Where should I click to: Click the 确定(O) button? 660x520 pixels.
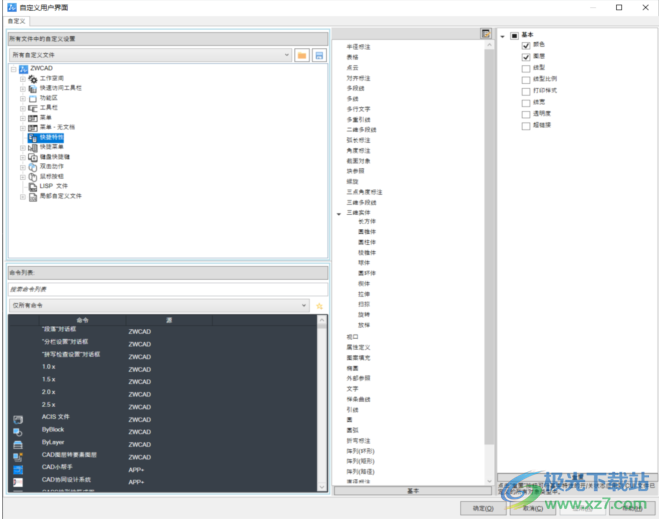[x=483, y=509]
